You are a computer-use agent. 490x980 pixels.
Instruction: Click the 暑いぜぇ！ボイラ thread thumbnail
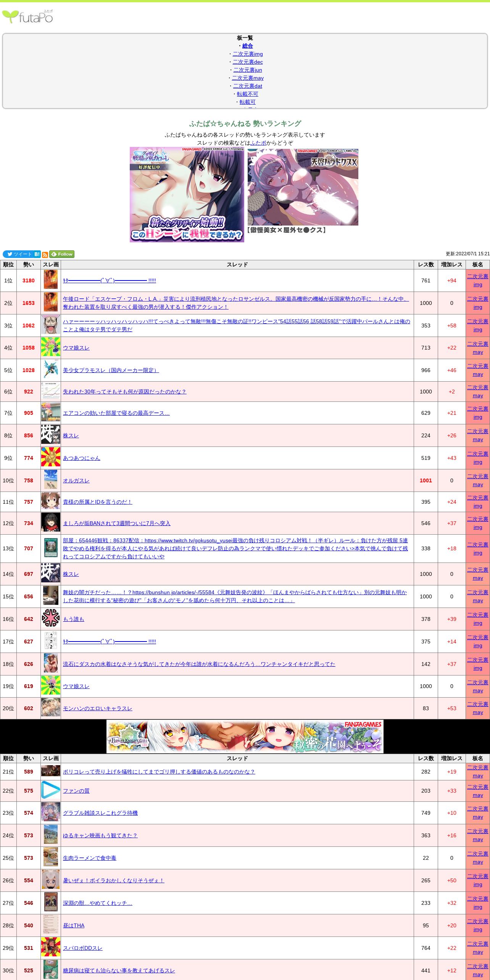(51, 880)
